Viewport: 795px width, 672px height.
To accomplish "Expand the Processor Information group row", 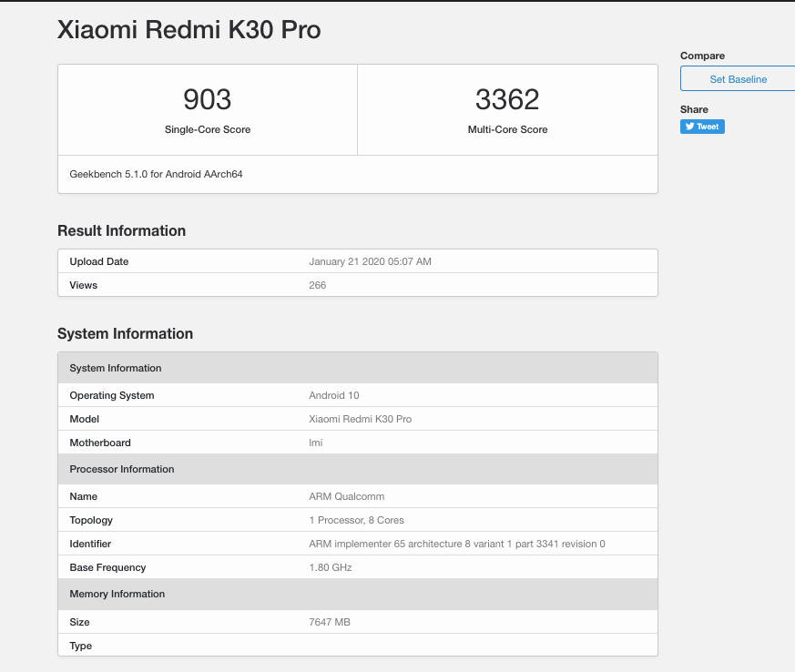I will click(x=121, y=469).
